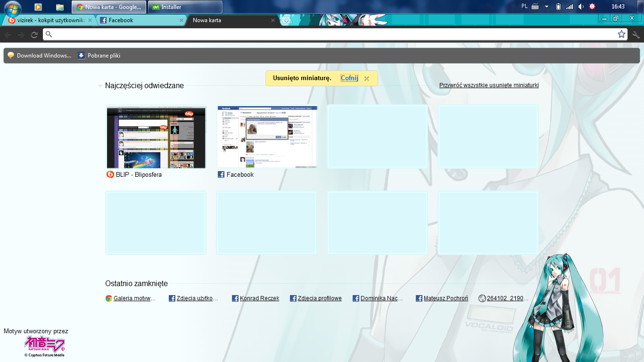Viewport: 644px width, 362px height.
Task: Click Przywróć wszystkie usunięte miniaturki
Action: [x=489, y=85]
